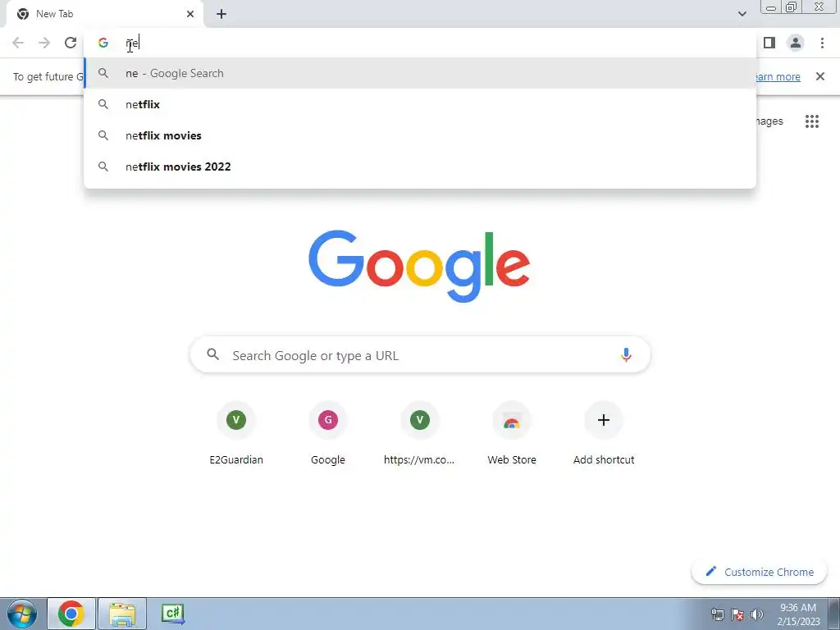Open the taskbar clock showing 9:36 AM
Viewport: 840px width, 630px height.
799,614
